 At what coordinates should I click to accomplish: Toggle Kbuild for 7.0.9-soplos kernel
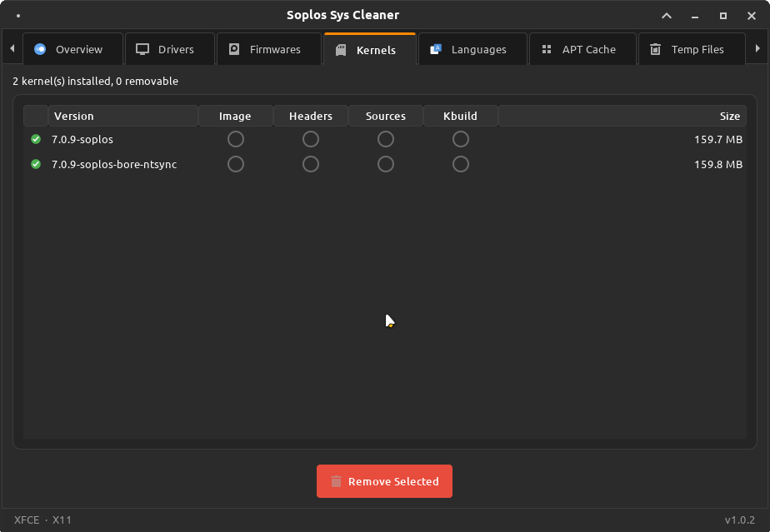(461, 139)
